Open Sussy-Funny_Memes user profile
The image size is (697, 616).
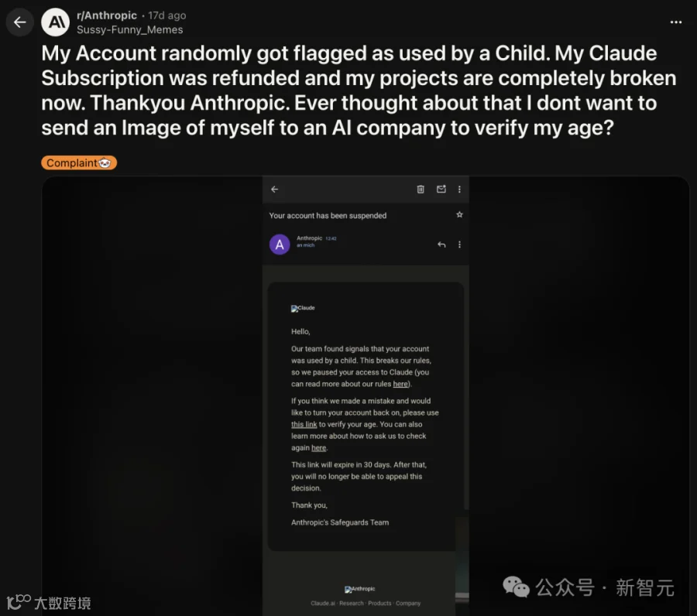tap(130, 29)
